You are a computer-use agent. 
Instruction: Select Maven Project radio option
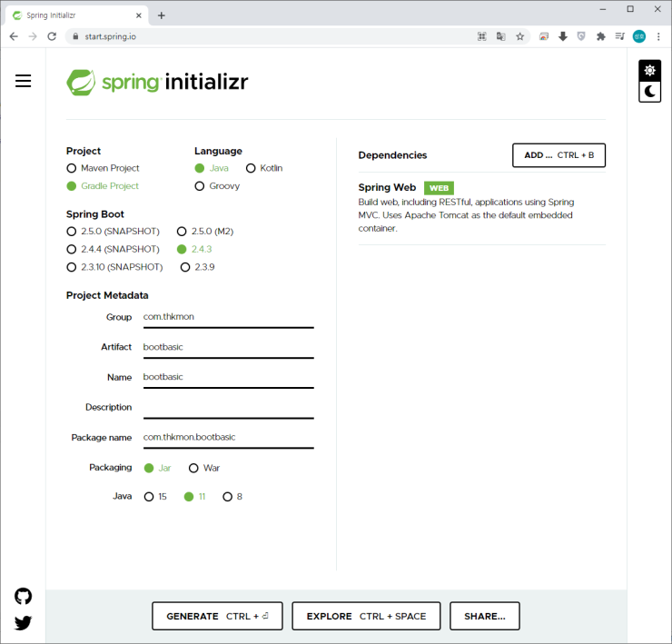click(x=72, y=168)
